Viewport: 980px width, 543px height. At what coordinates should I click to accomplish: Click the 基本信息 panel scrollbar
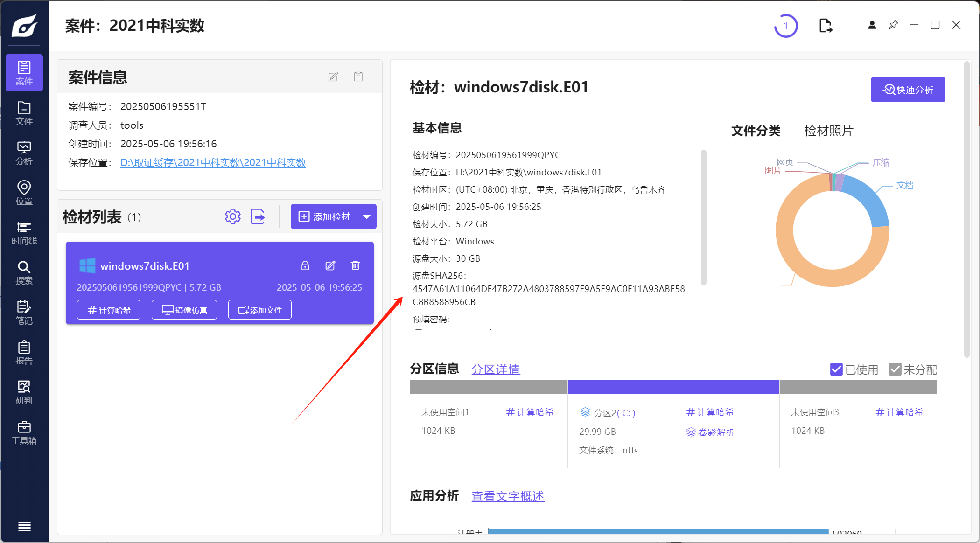click(x=703, y=217)
